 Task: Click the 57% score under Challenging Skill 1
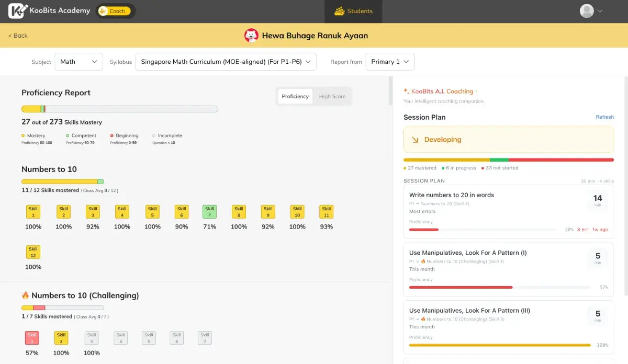pyautogui.click(x=32, y=353)
